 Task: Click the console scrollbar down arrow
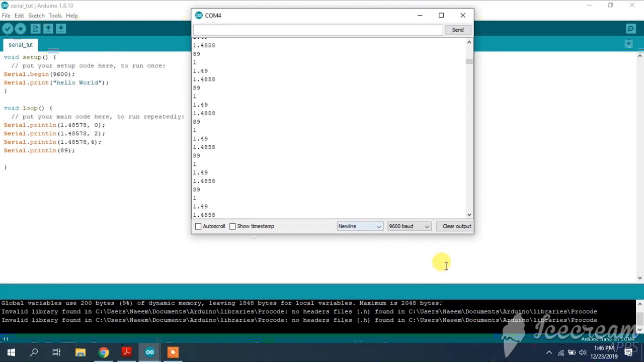[640, 329]
